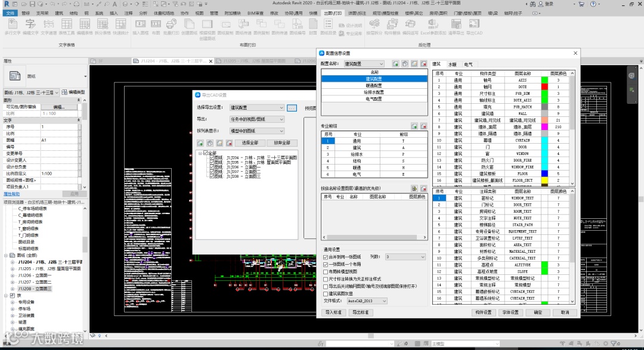Click the shopping cart icon in title bar
Image resolution: width=644 pixels, height=350 pixels.
[581, 4]
